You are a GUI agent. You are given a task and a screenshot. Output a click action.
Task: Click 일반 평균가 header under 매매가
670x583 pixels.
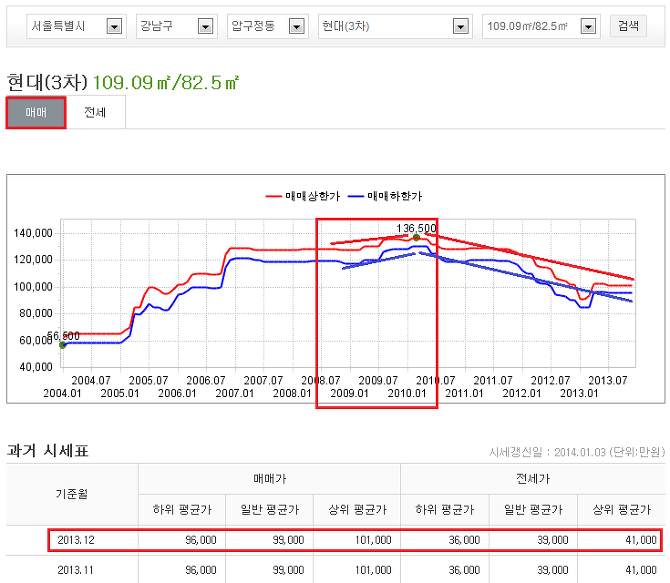click(270, 509)
